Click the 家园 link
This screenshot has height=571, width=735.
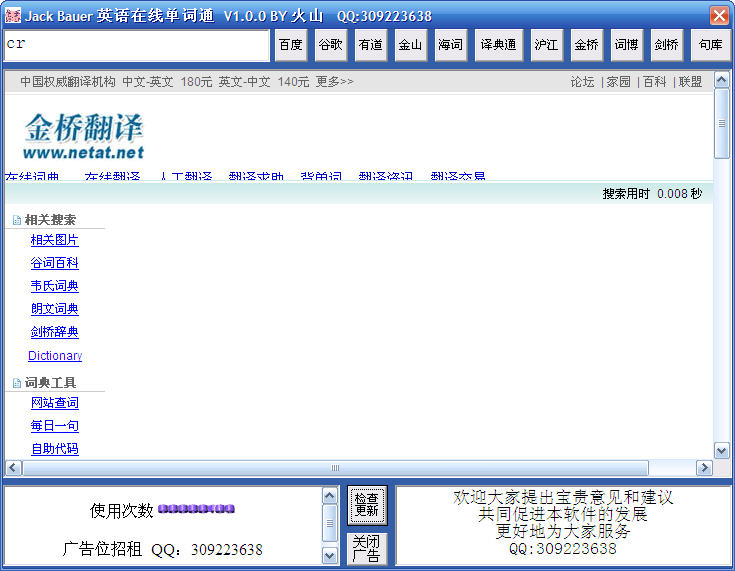619,82
